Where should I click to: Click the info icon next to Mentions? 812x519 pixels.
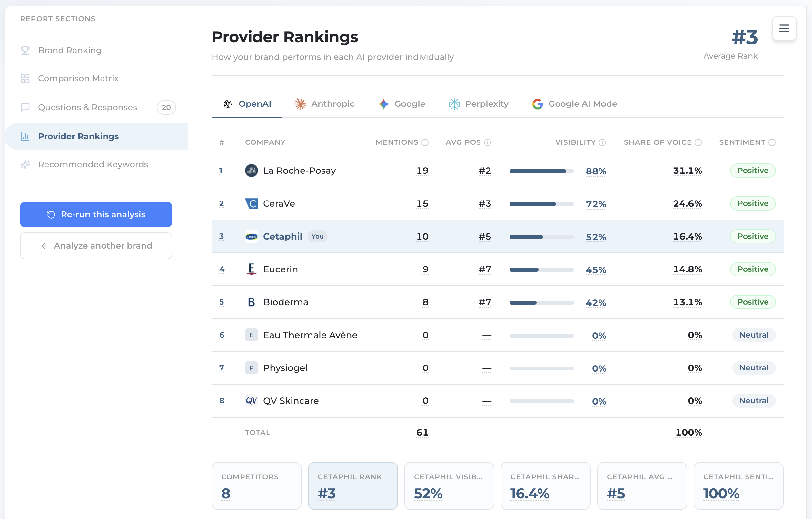point(425,142)
